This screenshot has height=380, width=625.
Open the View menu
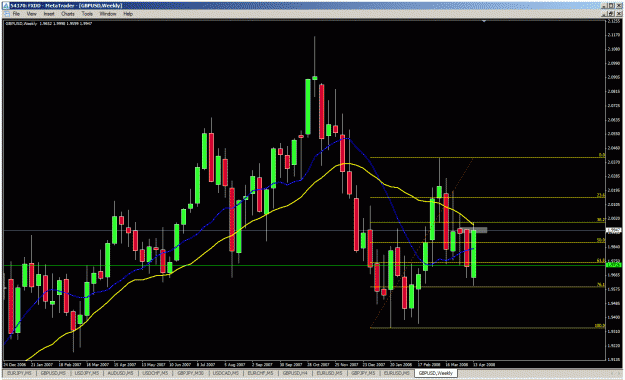tap(31, 14)
